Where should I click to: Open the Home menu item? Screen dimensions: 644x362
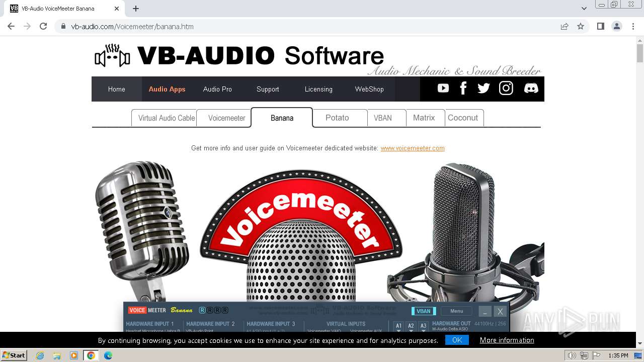(x=117, y=89)
